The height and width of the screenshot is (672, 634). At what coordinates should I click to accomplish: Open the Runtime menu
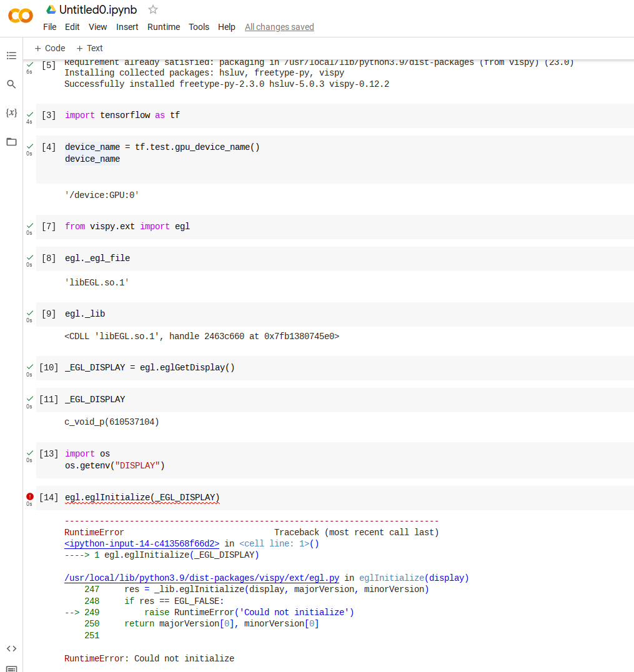click(x=164, y=27)
